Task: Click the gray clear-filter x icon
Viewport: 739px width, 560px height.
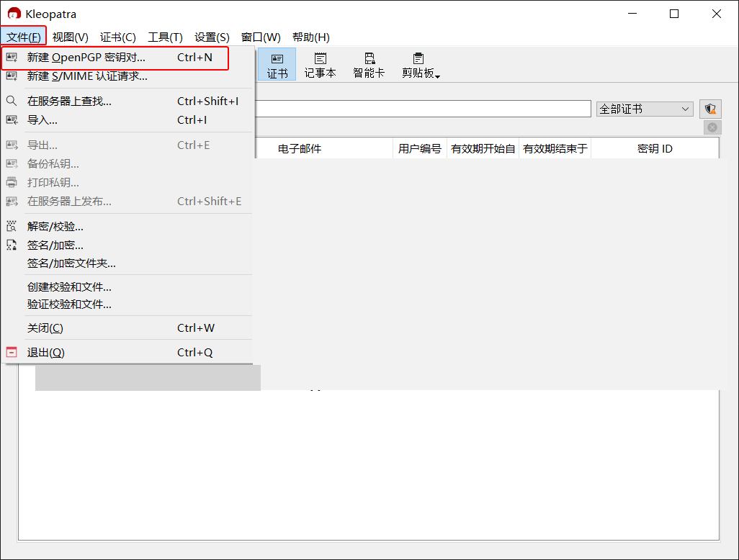Action: (x=712, y=127)
